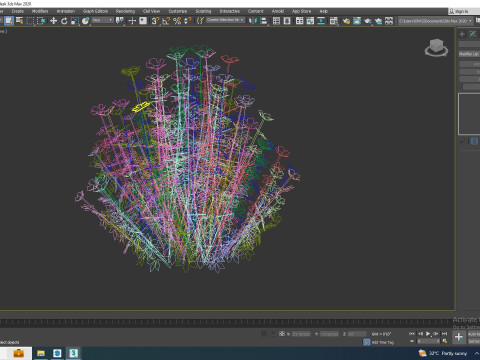Go to end of animation
The height and width of the screenshot is (360, 480).
click(444, 333)
